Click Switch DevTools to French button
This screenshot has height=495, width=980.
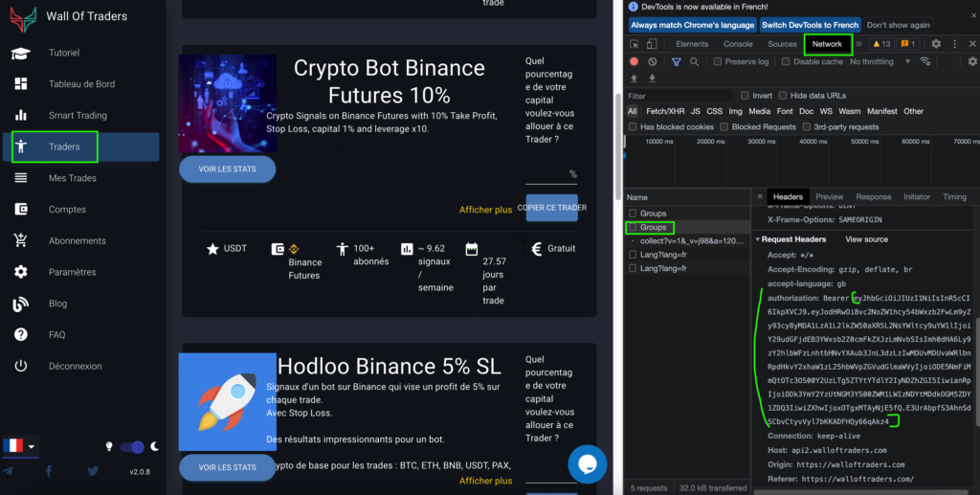[x=810, y=25]
